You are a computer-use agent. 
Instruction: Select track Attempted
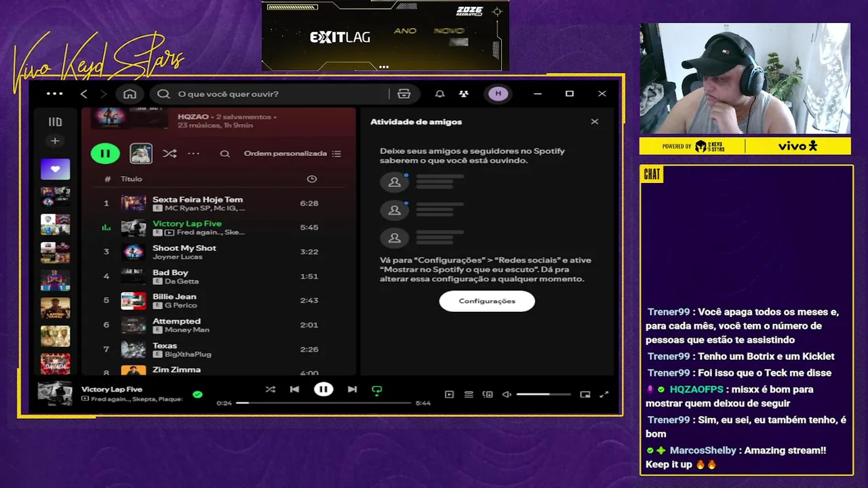pyautogui.click(x=219, y=325)
